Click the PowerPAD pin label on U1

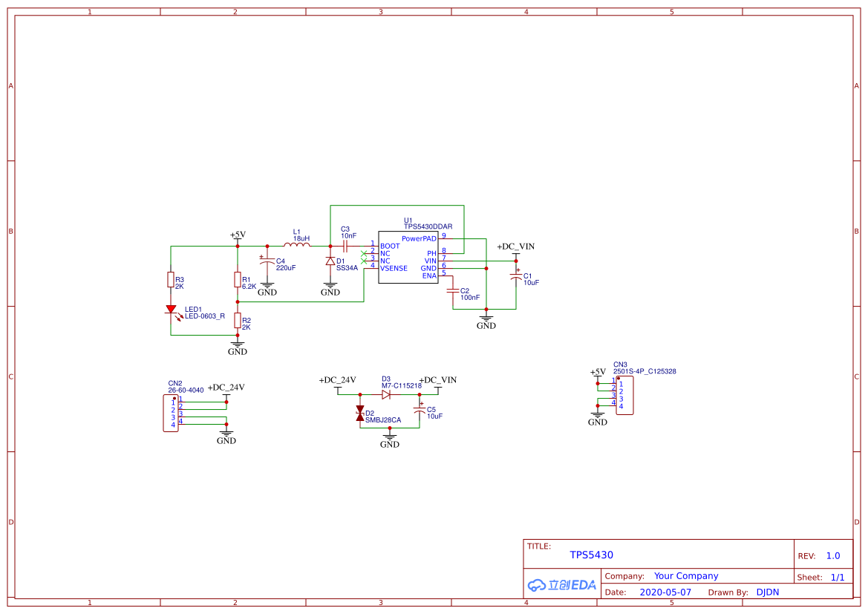click(x=419, y=238)
